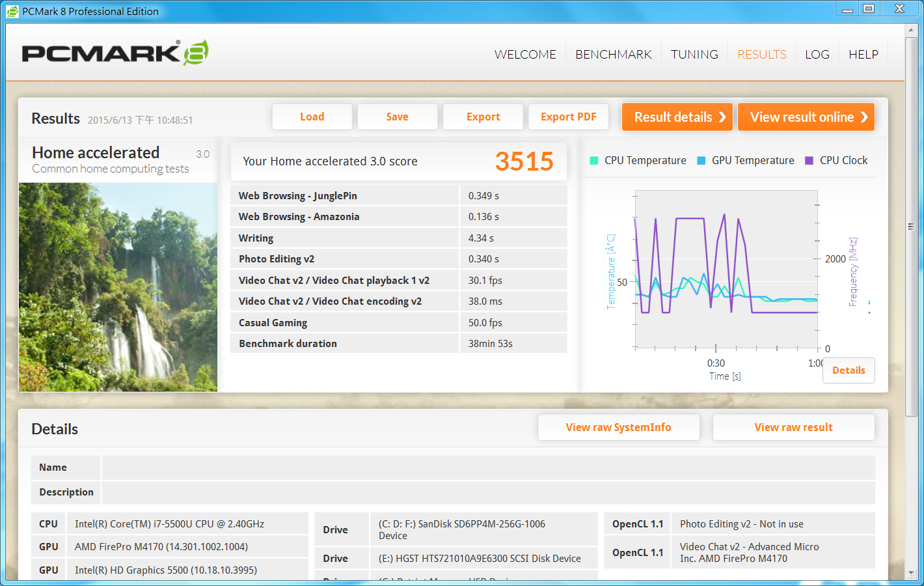Switch to the BENCHMARK tab

click(x=614, y=55)
